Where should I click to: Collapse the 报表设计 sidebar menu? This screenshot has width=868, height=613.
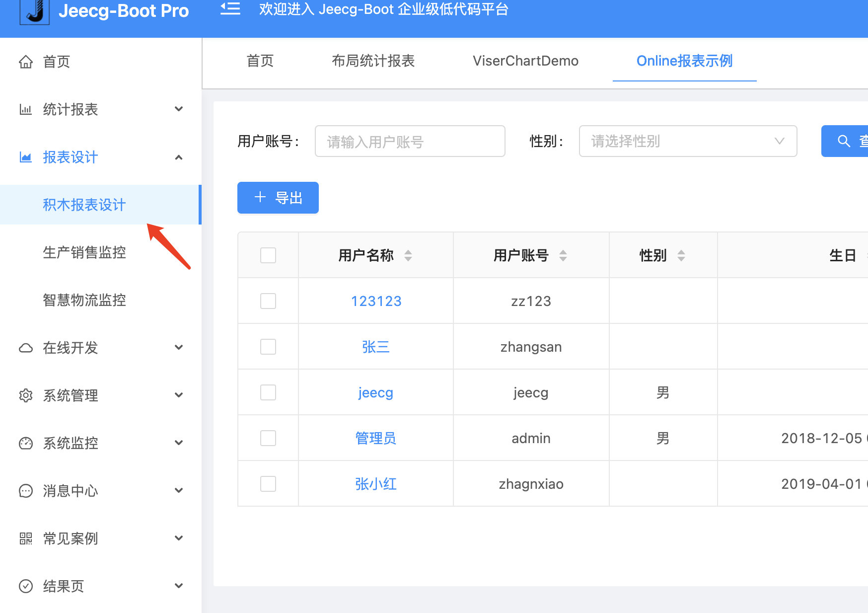[x=100, y=157]
